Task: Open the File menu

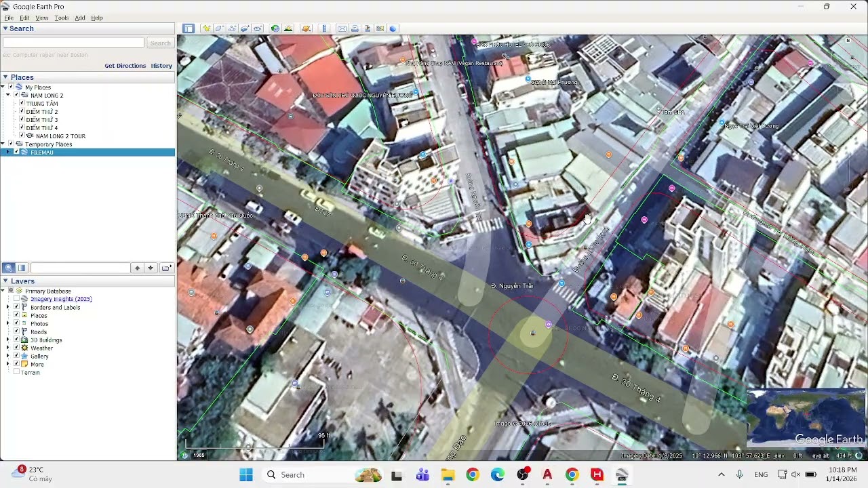Action: 9,18
